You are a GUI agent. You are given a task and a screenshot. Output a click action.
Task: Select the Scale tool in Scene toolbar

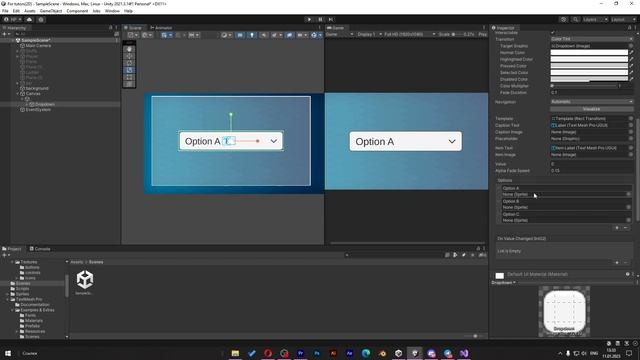(129, 70)
